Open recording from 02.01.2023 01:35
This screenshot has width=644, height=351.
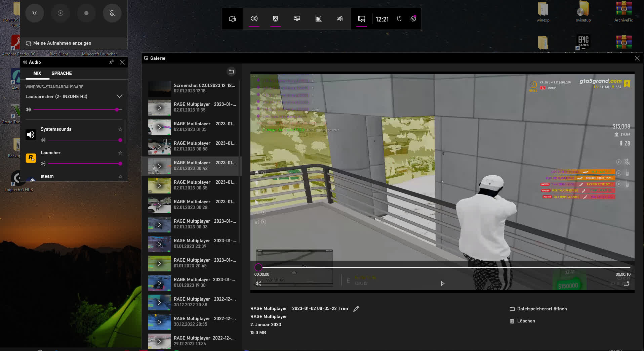[192, 127]
